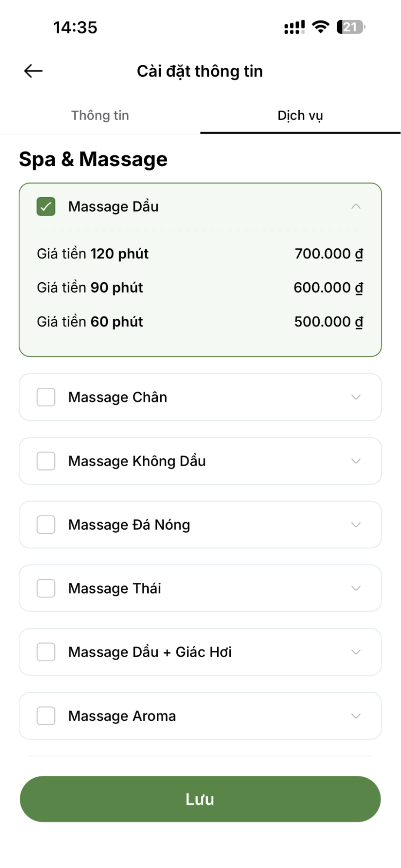Tap the battery level indicator
Viewport: 401px width, 868px height.
351,27
